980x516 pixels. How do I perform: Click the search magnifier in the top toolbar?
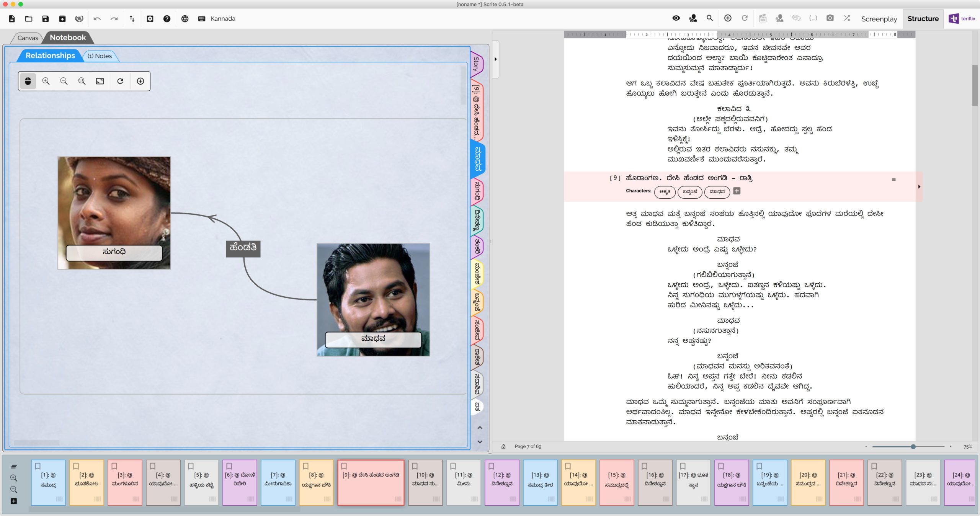tap(710, 18)
